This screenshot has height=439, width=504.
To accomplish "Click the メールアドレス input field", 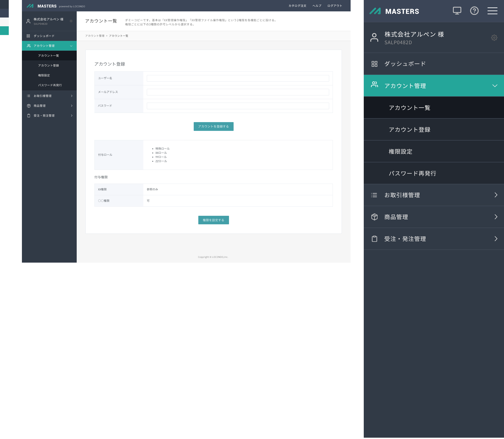I will point(238,92).
